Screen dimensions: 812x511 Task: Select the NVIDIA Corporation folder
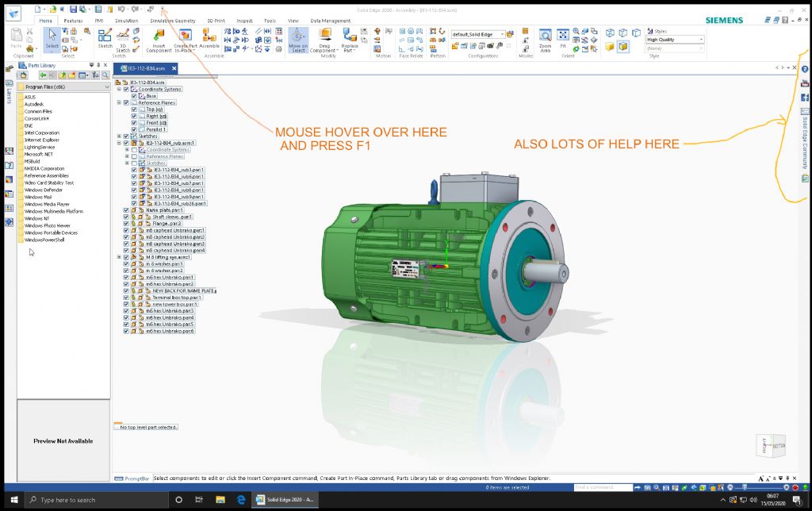(x=44, y=168)
